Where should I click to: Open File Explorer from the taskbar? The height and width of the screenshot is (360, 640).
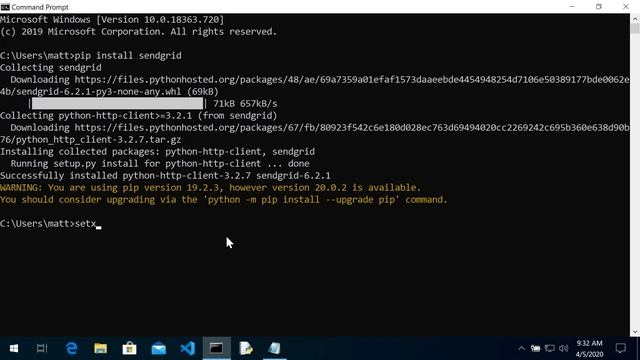[x=100, y=348]
